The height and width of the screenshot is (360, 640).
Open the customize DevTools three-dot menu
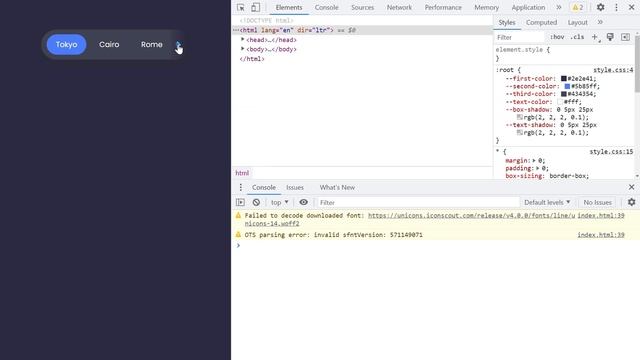coord(616,7)
